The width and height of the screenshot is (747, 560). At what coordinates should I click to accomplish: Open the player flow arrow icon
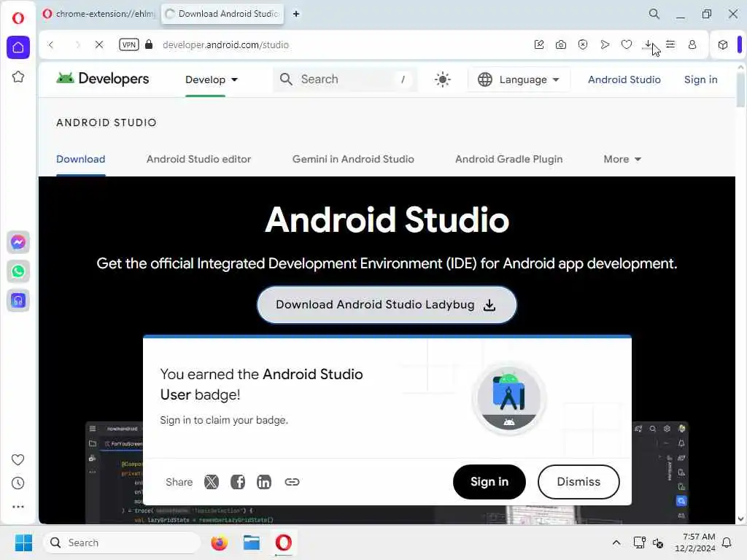[605, 44]
